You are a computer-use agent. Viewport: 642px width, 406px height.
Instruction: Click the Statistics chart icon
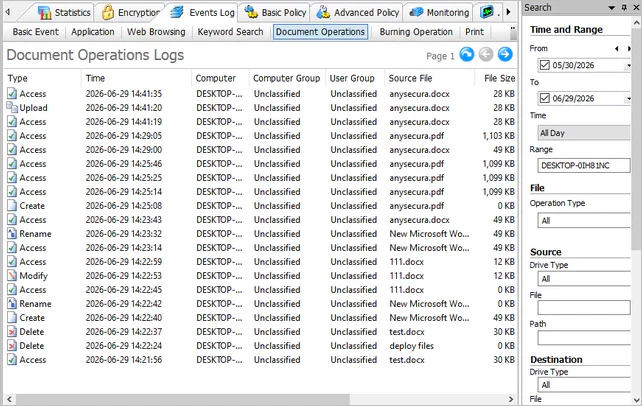tap(45, 13)
